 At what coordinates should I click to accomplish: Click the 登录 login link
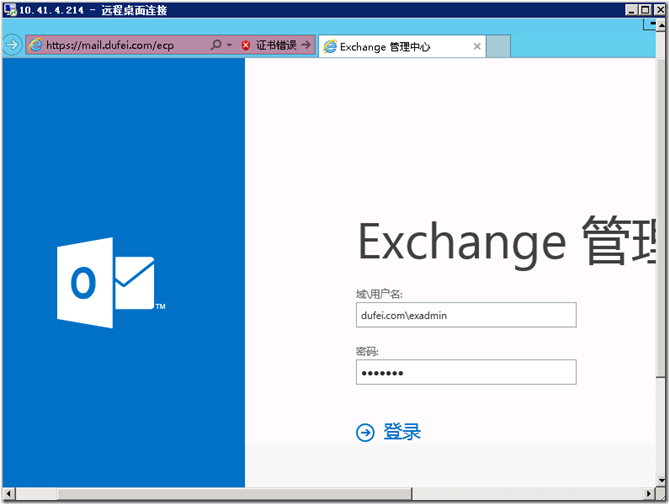(x=401, y=431)
